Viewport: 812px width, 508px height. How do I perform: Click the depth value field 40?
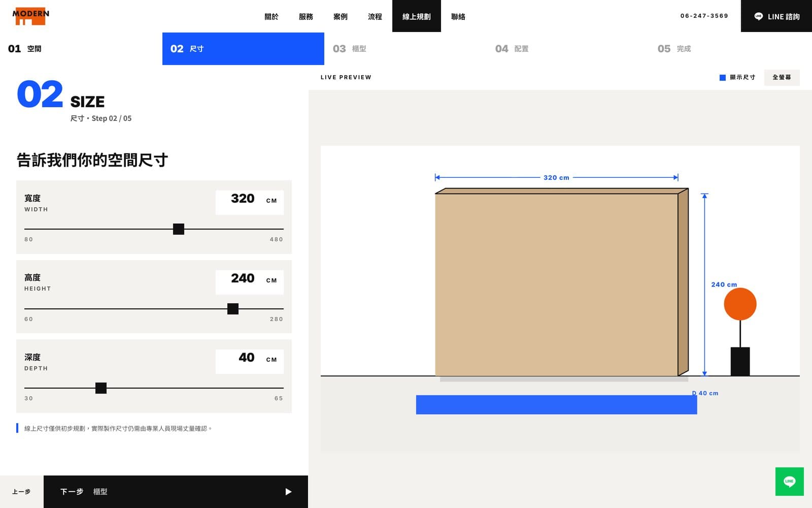pyautogui.click(x=249, y=361)
